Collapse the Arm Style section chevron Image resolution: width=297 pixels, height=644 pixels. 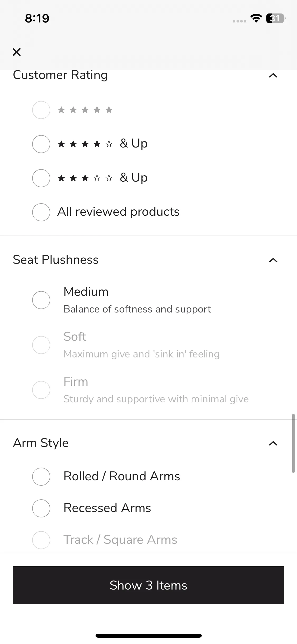pyautogui.click(x=273, y=443)
